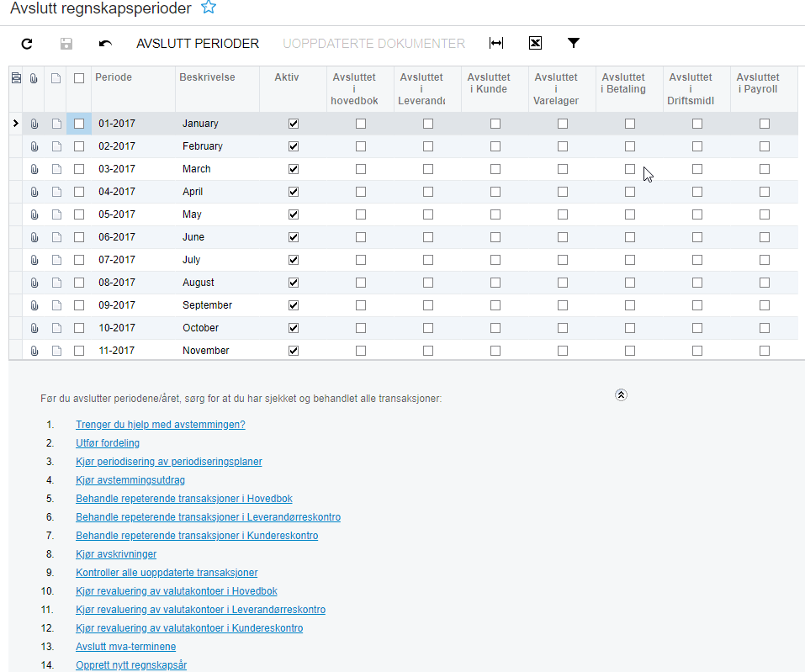Select the 01-2017 row checkbox
The width and height of the screenshot is (805, 672).
[79, 124]
